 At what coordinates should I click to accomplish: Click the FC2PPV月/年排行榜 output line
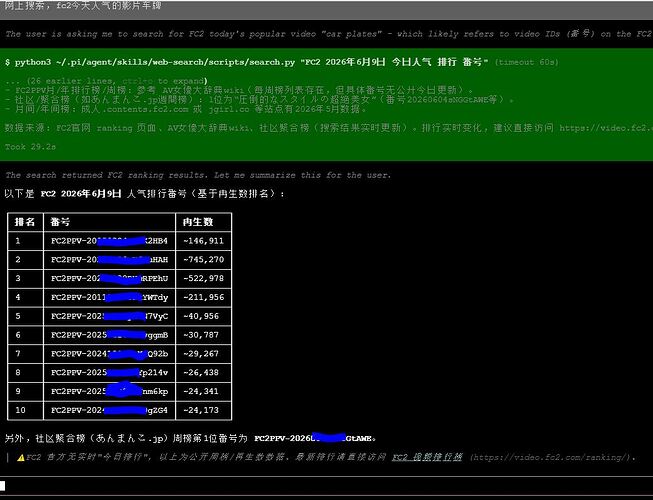(x=239, y=90)
